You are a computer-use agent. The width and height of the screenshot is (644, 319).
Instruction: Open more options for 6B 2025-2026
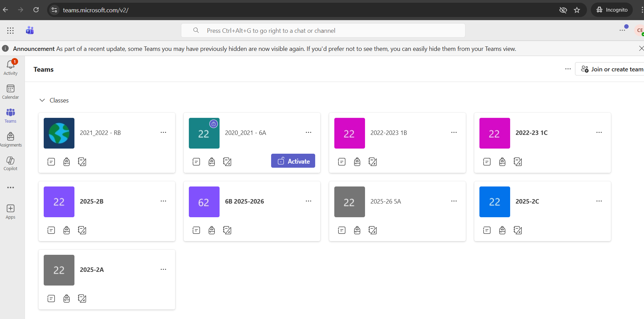tap(309, 201)
